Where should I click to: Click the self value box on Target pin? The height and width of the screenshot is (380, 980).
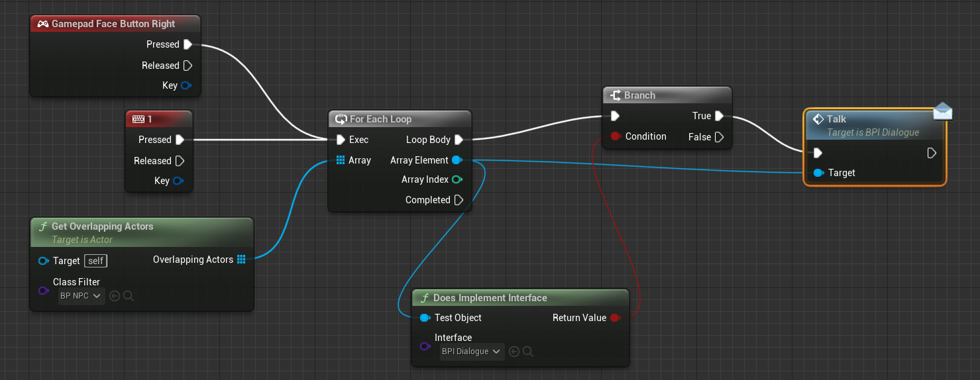[95, 261]
